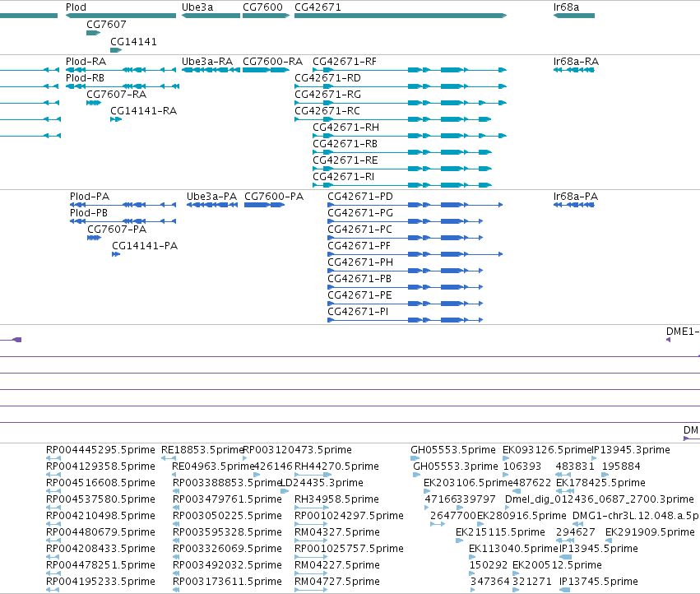
Task: Open the EK178425.5prime EST label
Action: [x=600, y=483]
